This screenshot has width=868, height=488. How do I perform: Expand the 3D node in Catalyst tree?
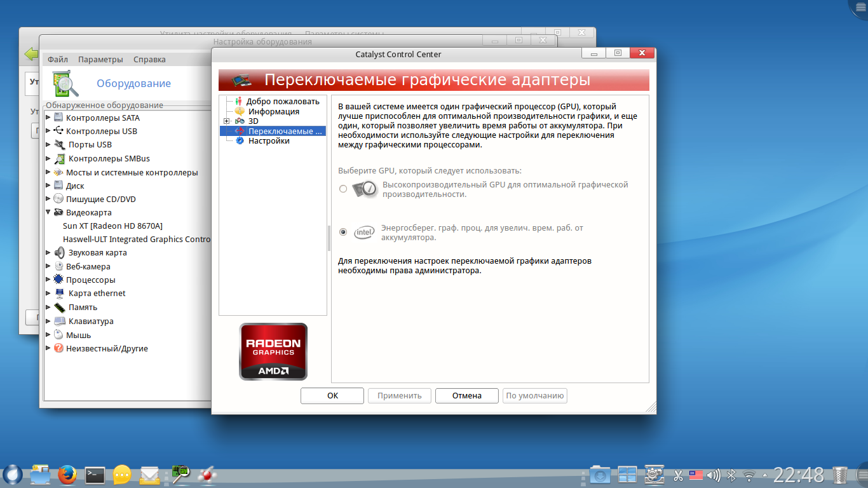click(226, 121)
